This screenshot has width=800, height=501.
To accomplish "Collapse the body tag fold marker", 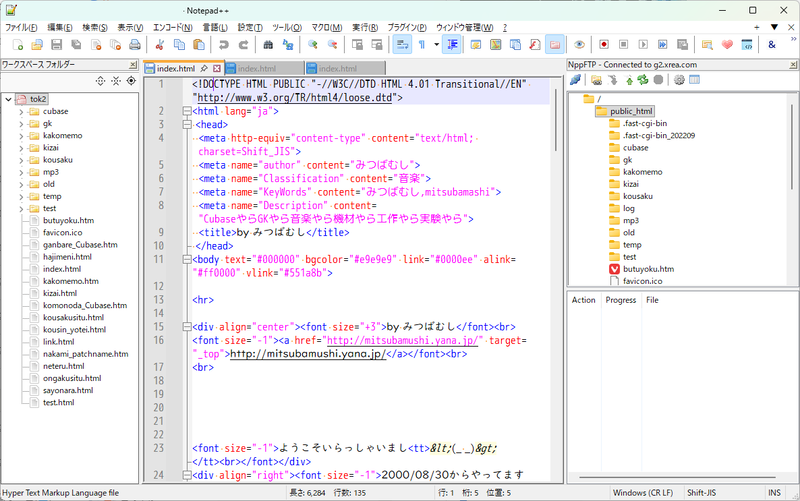I will (187, 260).
